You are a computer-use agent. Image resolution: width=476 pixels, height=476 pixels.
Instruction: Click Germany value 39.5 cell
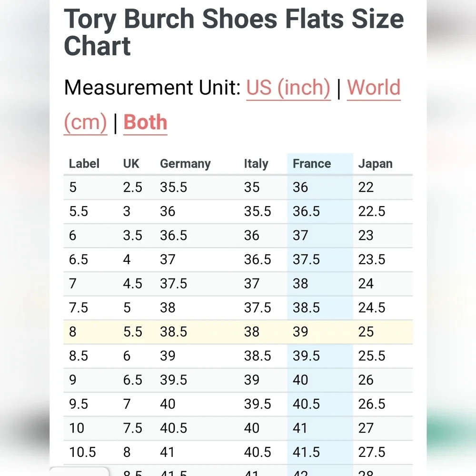(x=173, y=380)
